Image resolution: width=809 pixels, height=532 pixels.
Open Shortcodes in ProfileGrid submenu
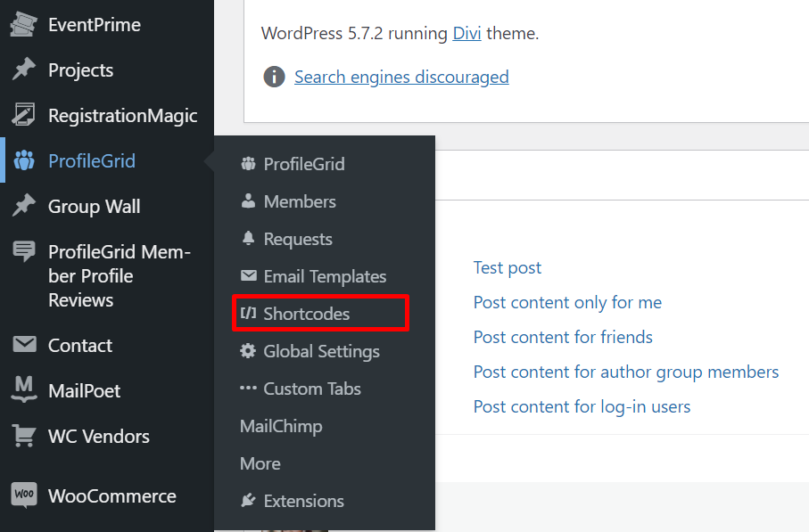(306, 314)
